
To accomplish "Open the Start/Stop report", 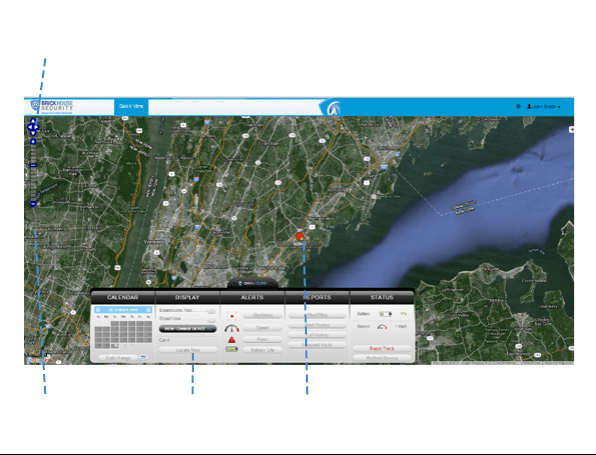I will pos(317,315).
